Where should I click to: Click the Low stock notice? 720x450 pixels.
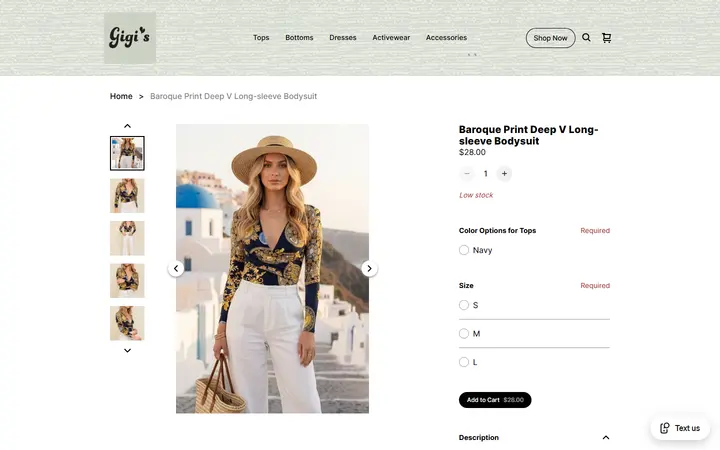click(476, 195)
